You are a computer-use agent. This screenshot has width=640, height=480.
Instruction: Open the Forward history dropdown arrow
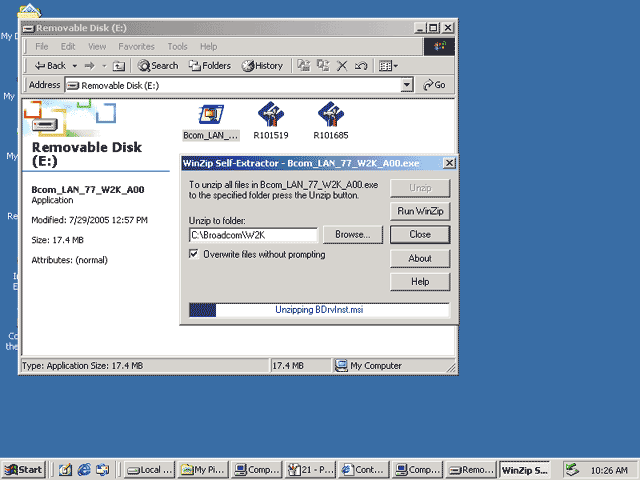(x=104, y=66)
